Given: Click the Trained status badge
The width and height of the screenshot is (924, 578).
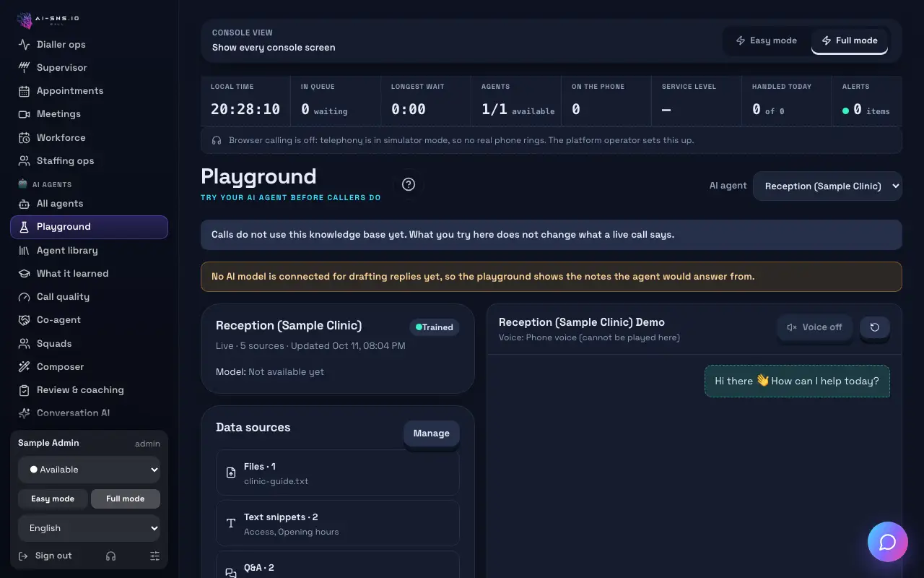Looking at the screenshot, I should pyautogui.click(x=435, y=327).
